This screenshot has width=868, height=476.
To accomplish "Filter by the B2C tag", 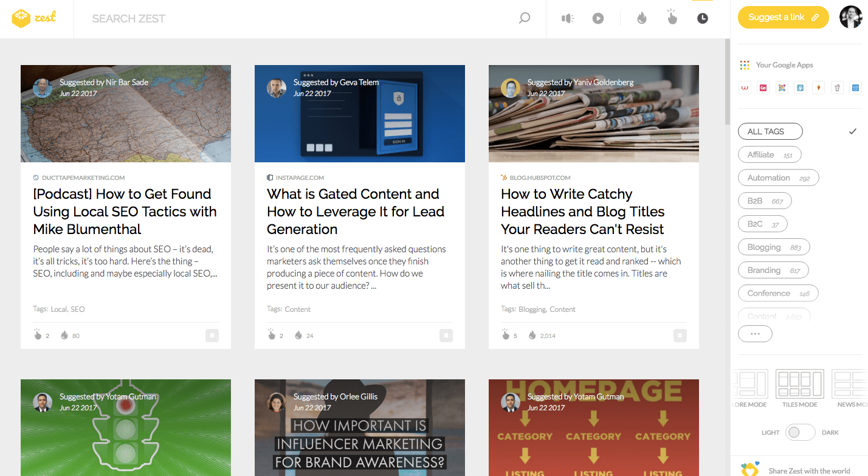I will pos(763,224).
